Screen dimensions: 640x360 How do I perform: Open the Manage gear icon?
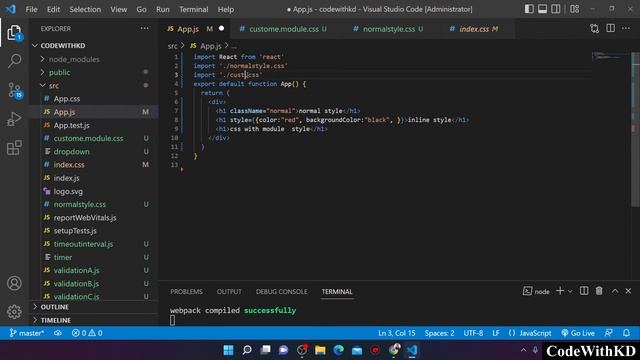pos(14,311)
